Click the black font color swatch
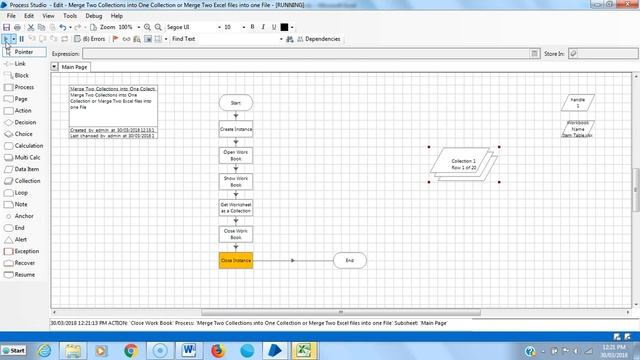640x360 pixels. [x=284, y=27]
